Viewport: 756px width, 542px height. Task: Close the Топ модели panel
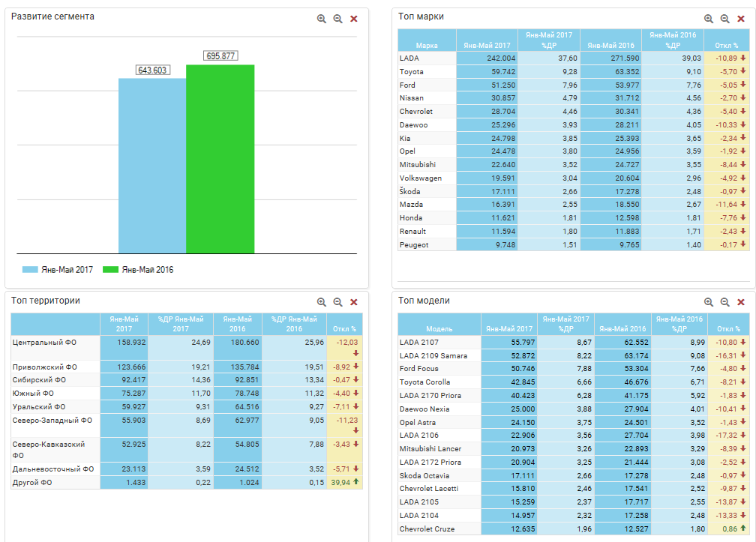pos(741,302)
